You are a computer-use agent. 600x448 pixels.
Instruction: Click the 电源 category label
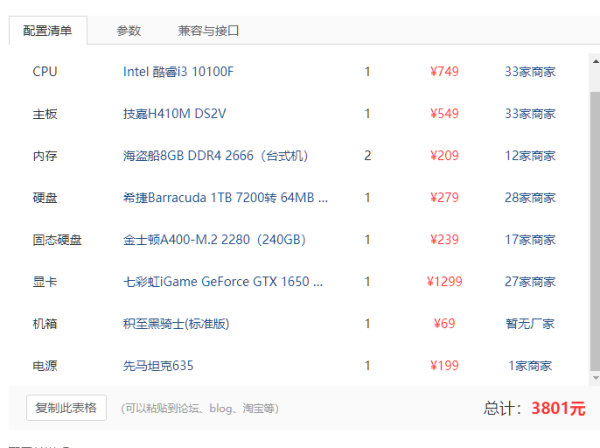(45, 366)
